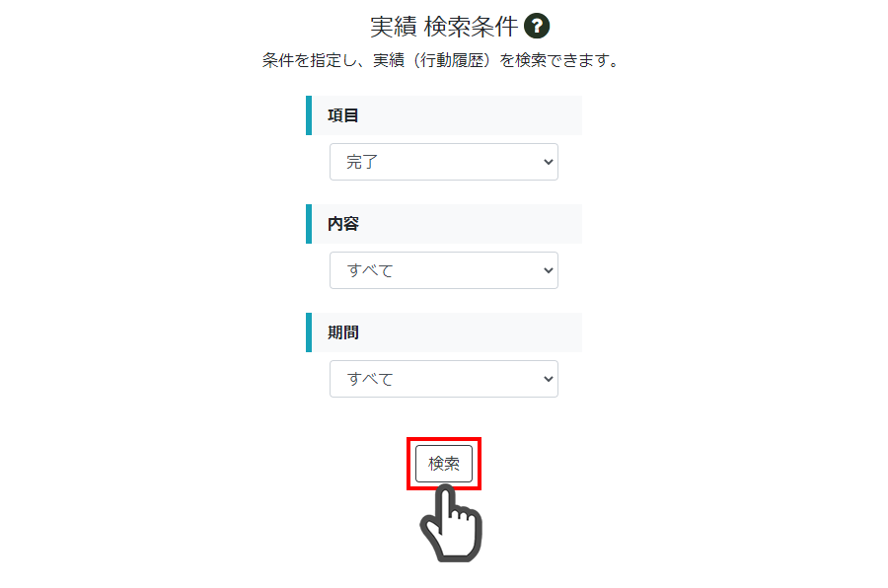Click the teal accent bar beside 内容
The height and width of the screenshot is (588, 888).
click(309, 224)
